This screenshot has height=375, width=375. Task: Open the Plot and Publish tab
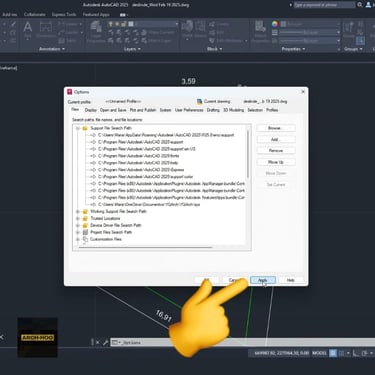143,110
